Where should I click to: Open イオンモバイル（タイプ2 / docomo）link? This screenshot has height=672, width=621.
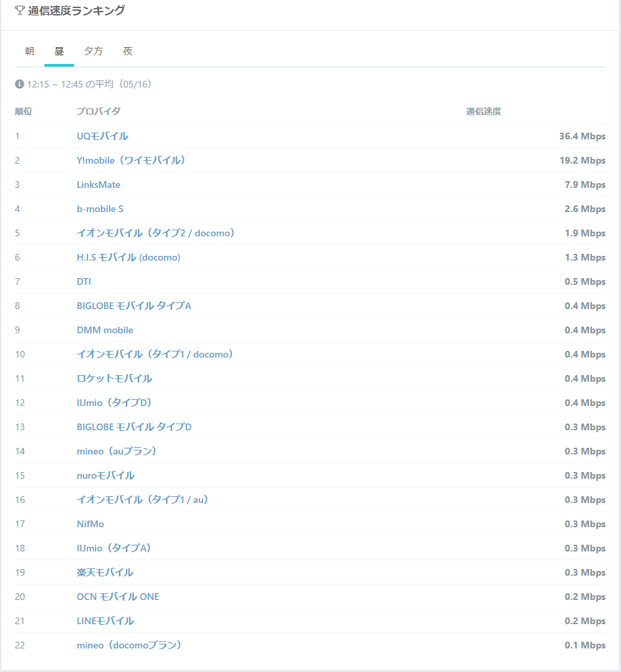(x=155, y=233)
